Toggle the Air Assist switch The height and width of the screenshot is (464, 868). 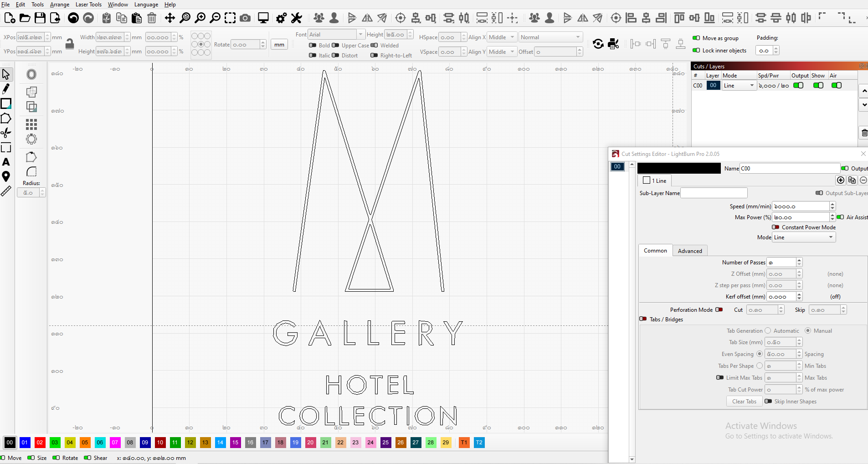(841, 217)
